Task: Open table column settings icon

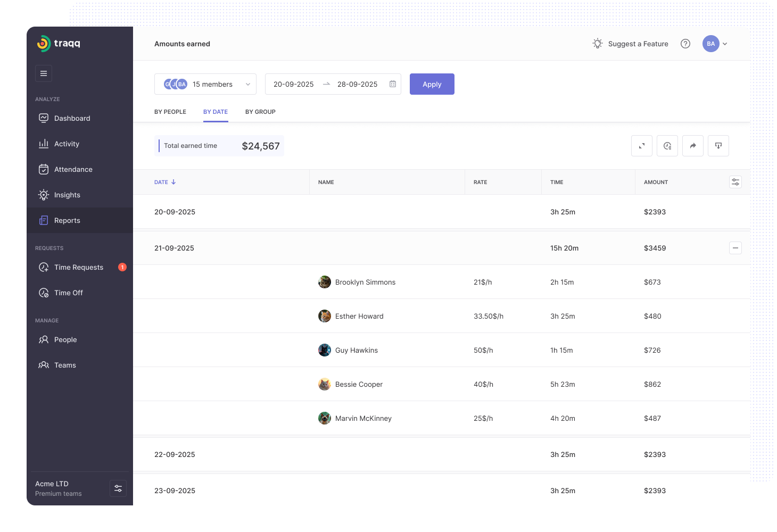Action: [x=735, y=182]
